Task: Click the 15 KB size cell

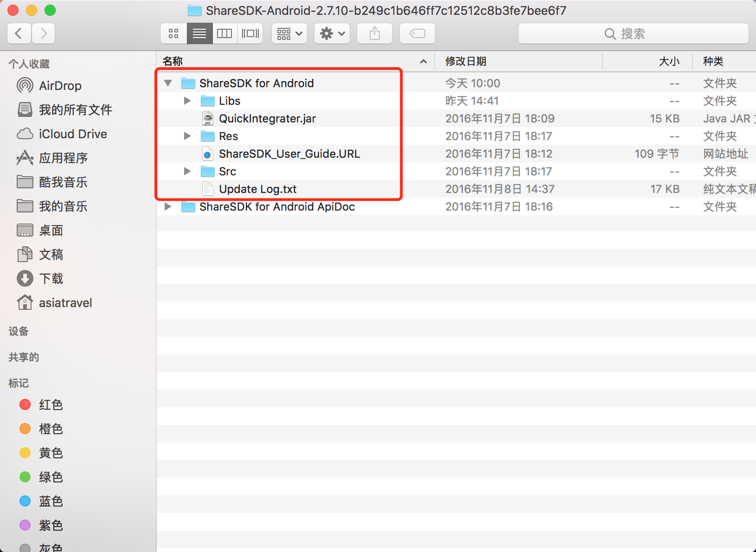Action: [x=664, y=118]
